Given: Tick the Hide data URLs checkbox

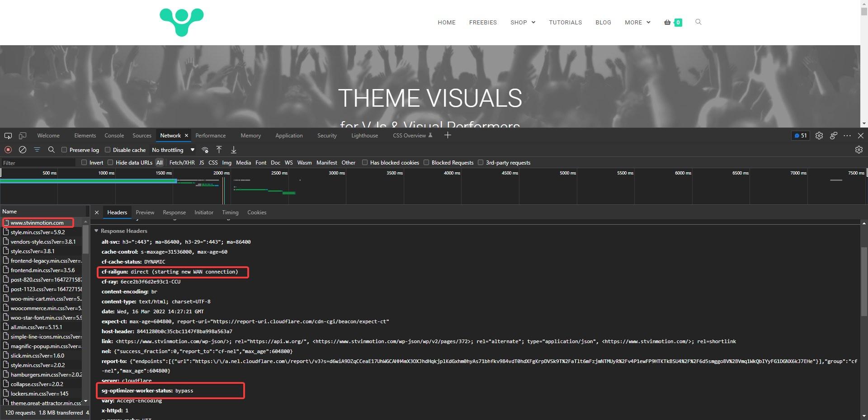Looking at the screenshot, I should coord(110,163).
